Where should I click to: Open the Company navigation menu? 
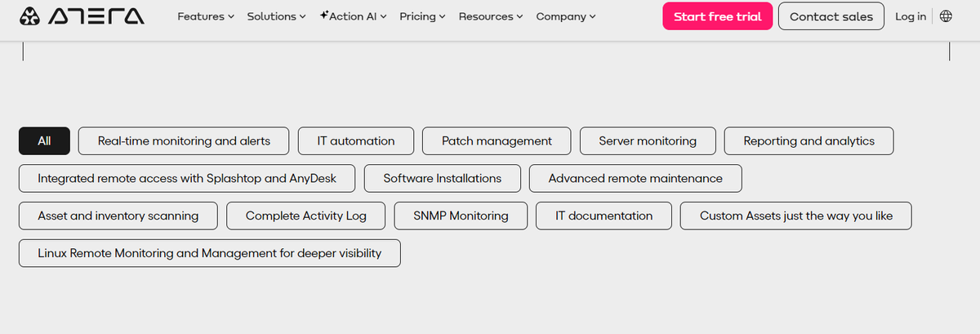[x=565, y=16]
